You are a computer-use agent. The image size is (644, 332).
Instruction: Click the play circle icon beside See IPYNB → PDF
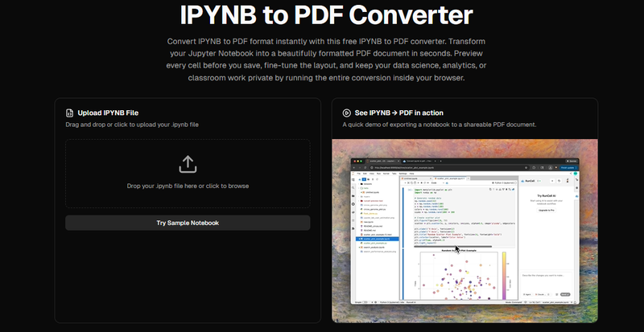coord(347,113)
